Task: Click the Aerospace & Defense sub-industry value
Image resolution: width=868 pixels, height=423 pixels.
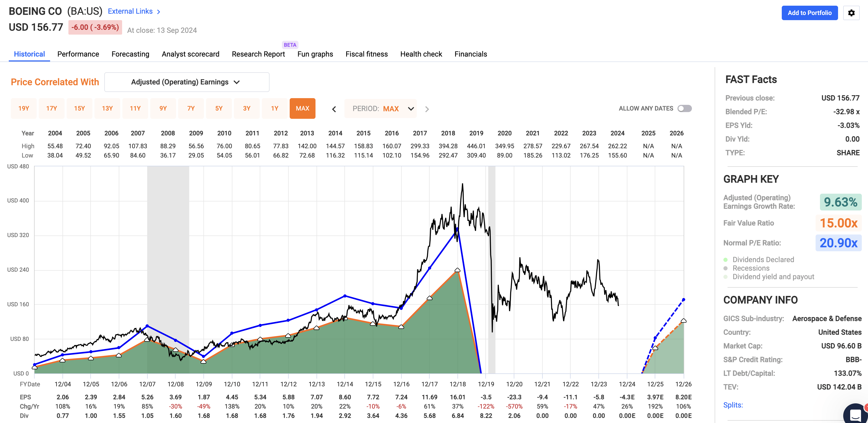Action: point(827,318)
